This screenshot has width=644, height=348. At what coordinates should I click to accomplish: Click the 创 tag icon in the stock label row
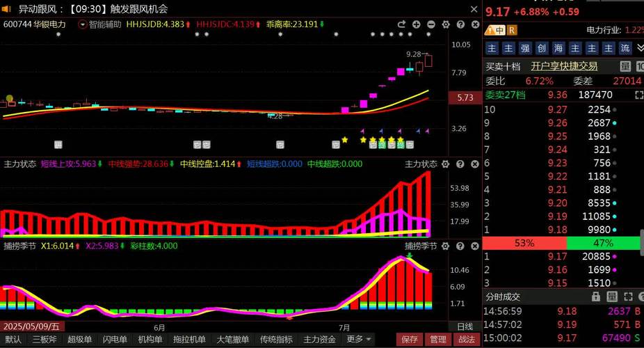click(542, 48)
